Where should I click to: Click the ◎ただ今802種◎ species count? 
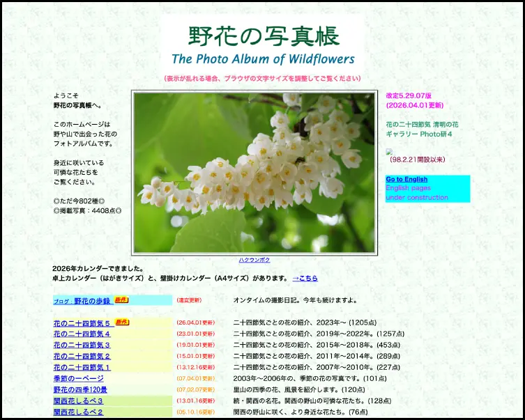(x=79, y=201)
